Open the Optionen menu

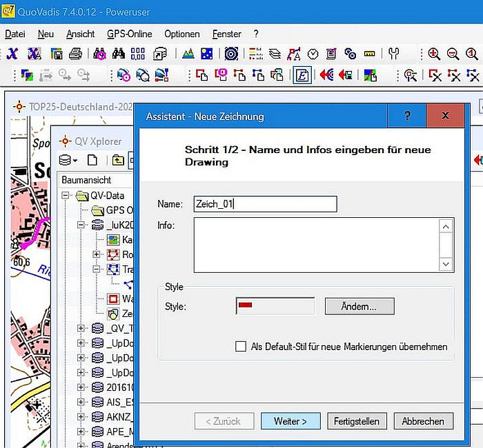pos(181,34)
